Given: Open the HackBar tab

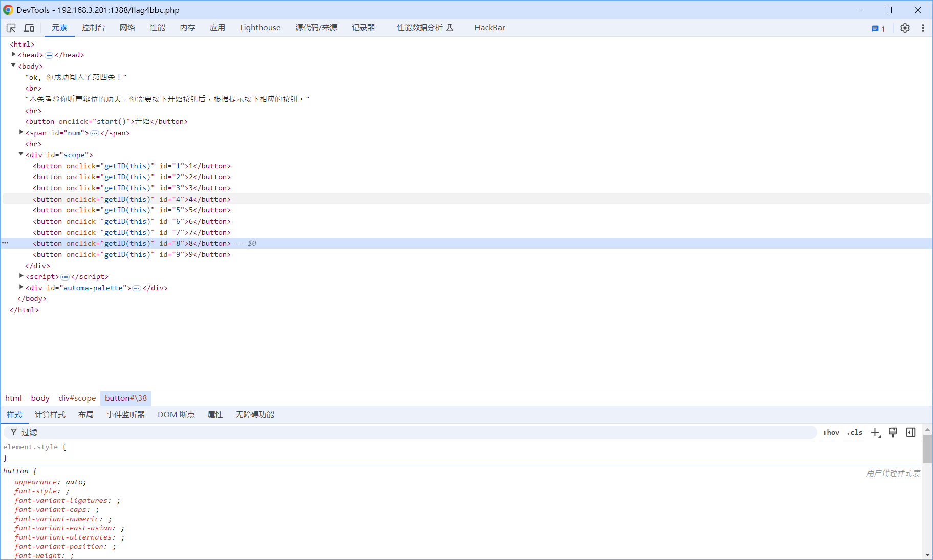Looking at the screenshot, I should (490, 28).
